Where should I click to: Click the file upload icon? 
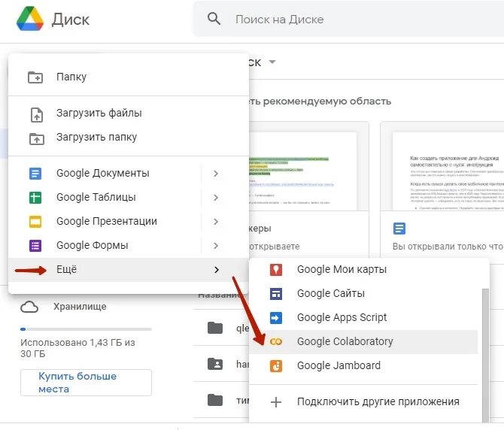click(36, 115)
